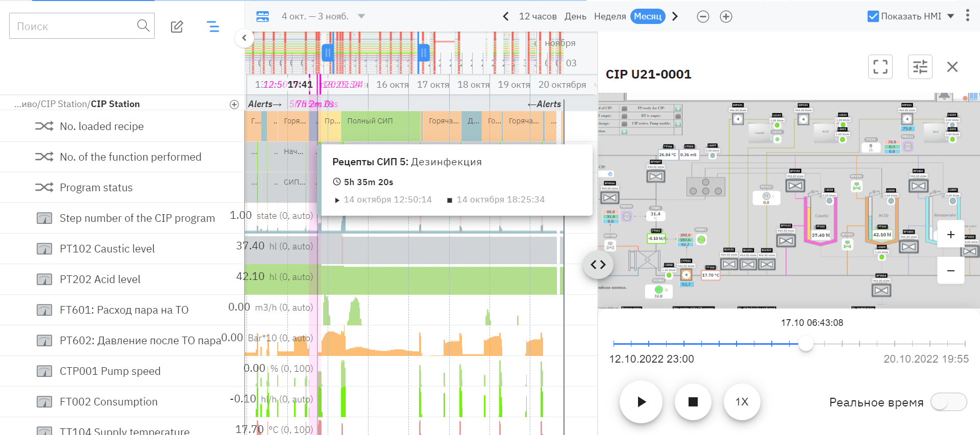Switch to Неделя time range
Viewport: 980px width, 435px height.
point(609,16)
